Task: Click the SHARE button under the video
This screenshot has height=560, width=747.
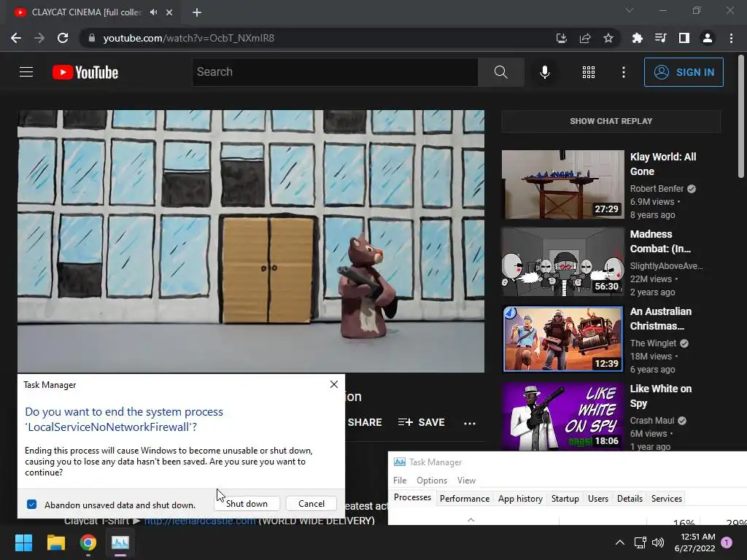Action: 365,422
